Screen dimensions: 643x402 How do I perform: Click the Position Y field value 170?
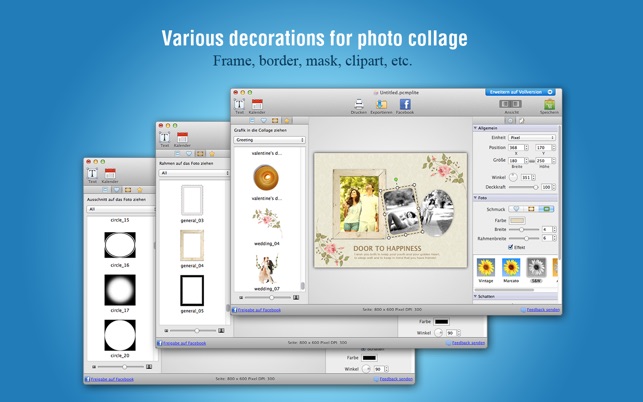(x=543, y=147)
